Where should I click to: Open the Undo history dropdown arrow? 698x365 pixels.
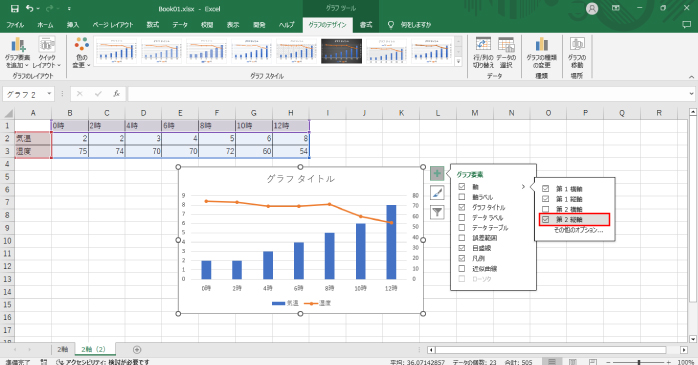(38, 8)
